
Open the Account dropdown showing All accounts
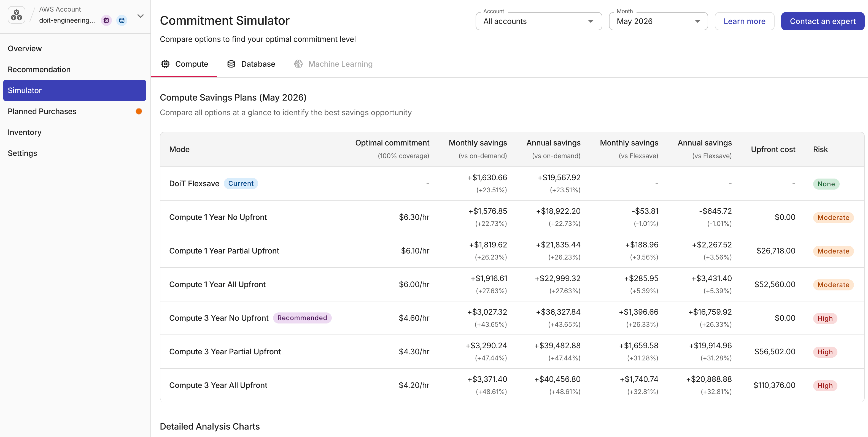538,21
